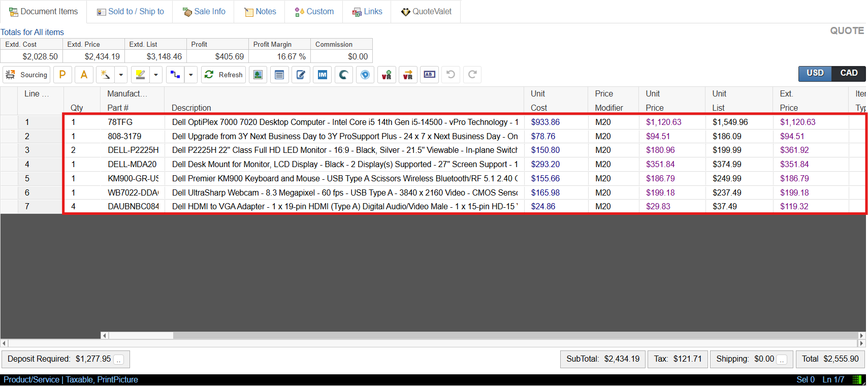This screenshot has height=386, width=868.
Task: Click the AB text field icon
Action: coord(429,75)
